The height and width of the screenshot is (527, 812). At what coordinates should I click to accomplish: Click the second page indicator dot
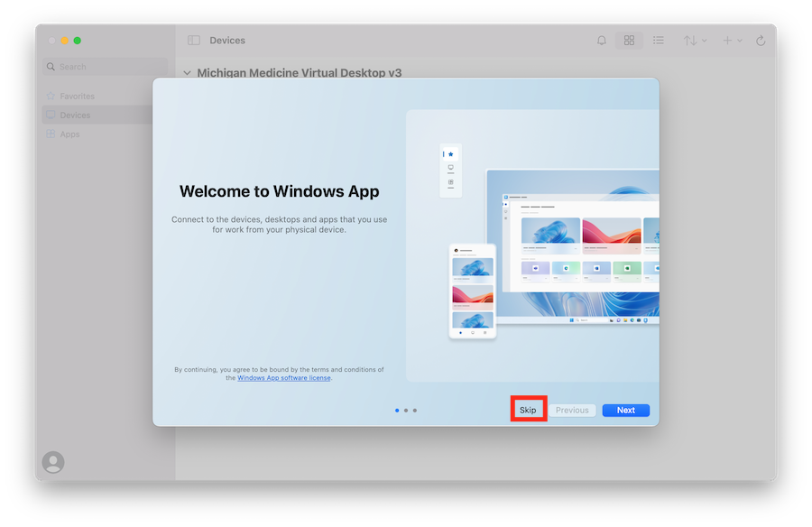tap(406, 411)
